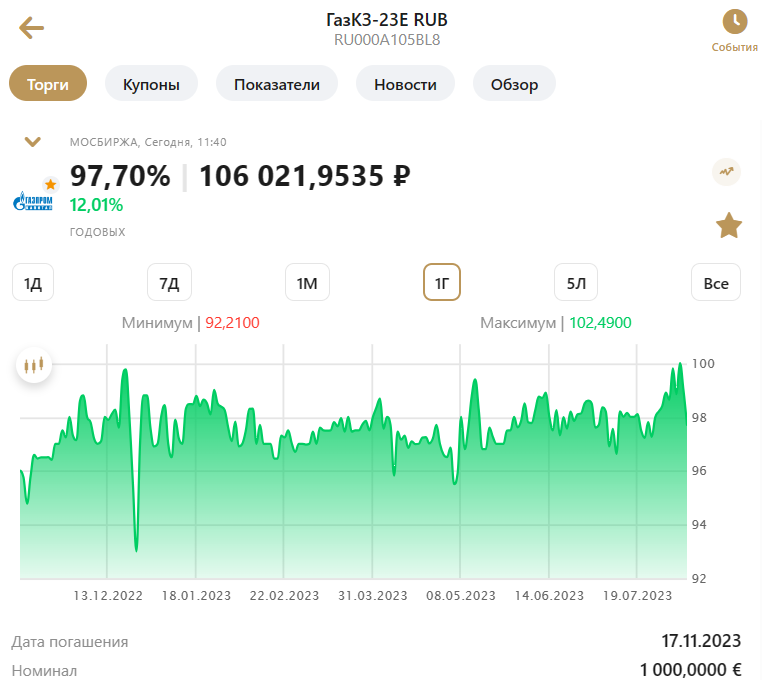Expand the МОСБИРЖА quote chevron
762x680 pixels.
33,142
